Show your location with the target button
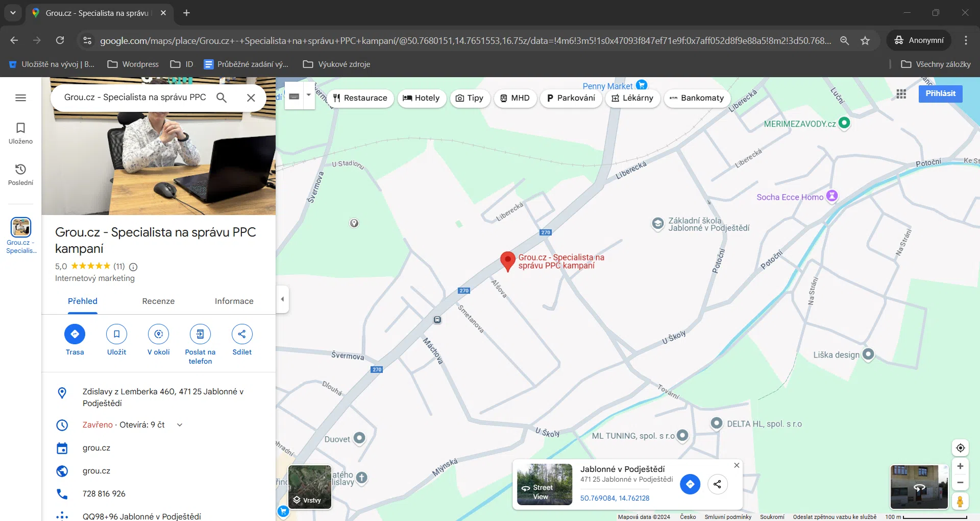The width and height of the screenshot is (980, 521). tap(960, 448)
